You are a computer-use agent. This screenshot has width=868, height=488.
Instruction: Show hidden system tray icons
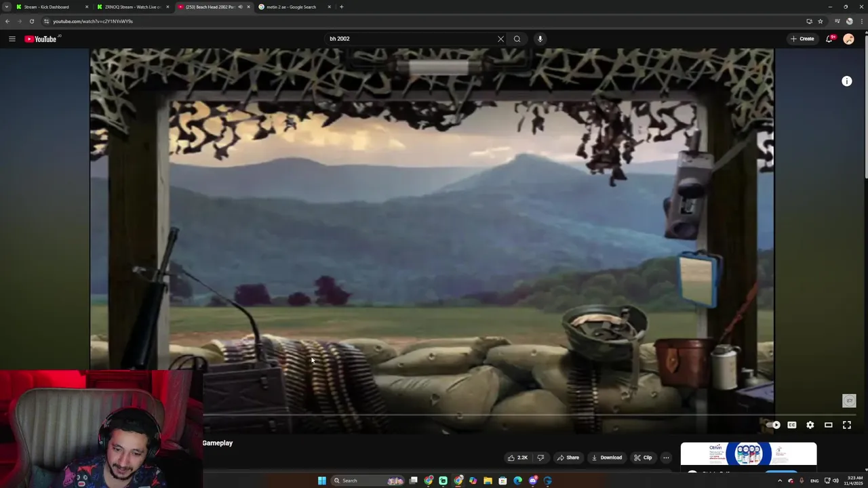[x=780, y=481]
